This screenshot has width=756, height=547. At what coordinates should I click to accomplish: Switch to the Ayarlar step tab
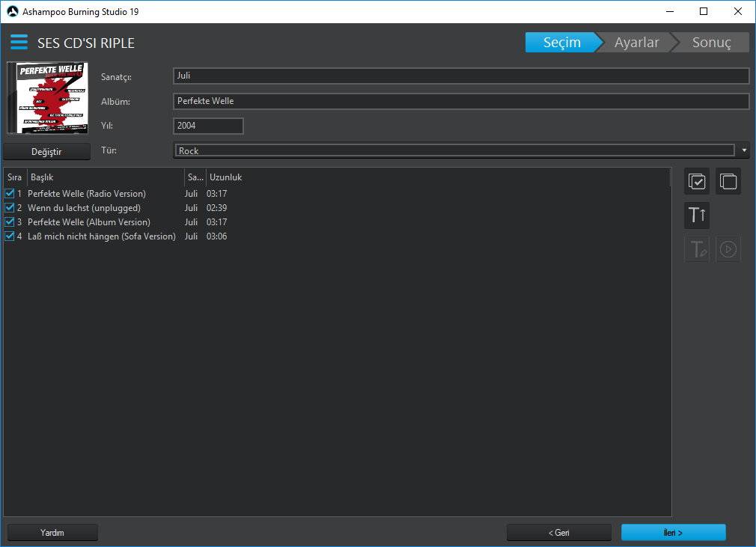pos(636,43)
